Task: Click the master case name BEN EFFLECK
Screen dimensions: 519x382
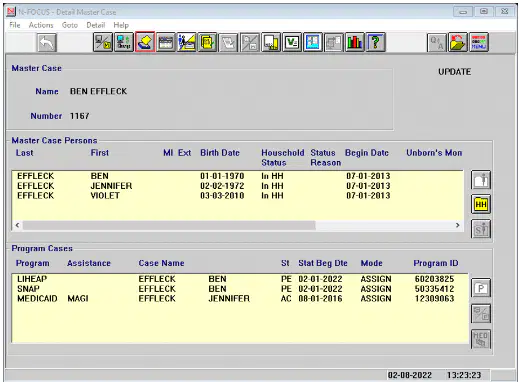Action: tap(98, 91)
